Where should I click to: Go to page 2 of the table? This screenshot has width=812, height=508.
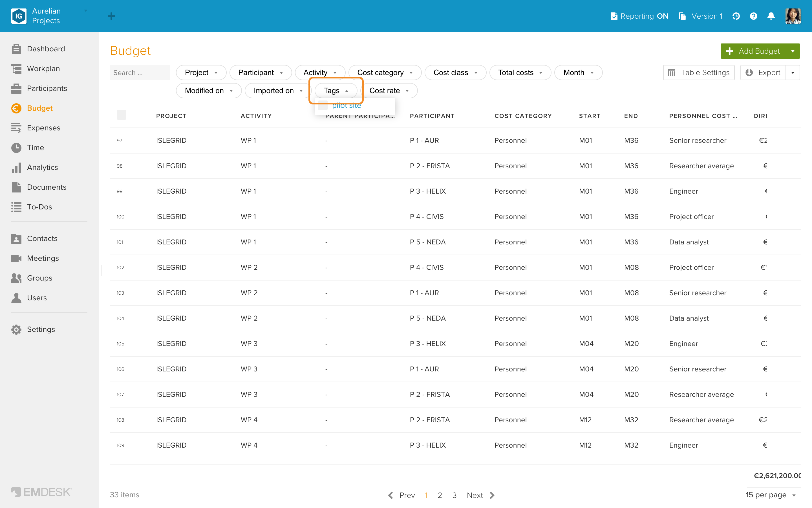click(x=440, y=495)
